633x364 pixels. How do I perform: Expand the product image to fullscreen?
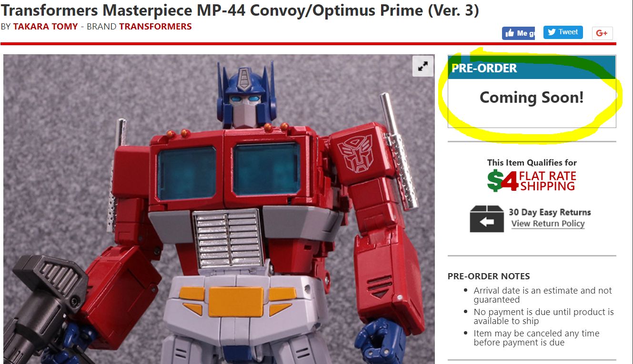(422, 67)
